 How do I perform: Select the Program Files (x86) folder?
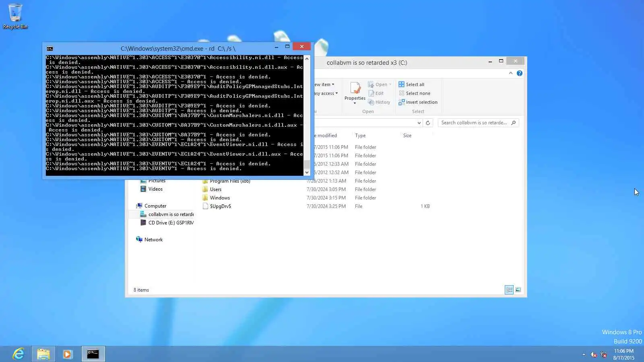tap(230, 181)
